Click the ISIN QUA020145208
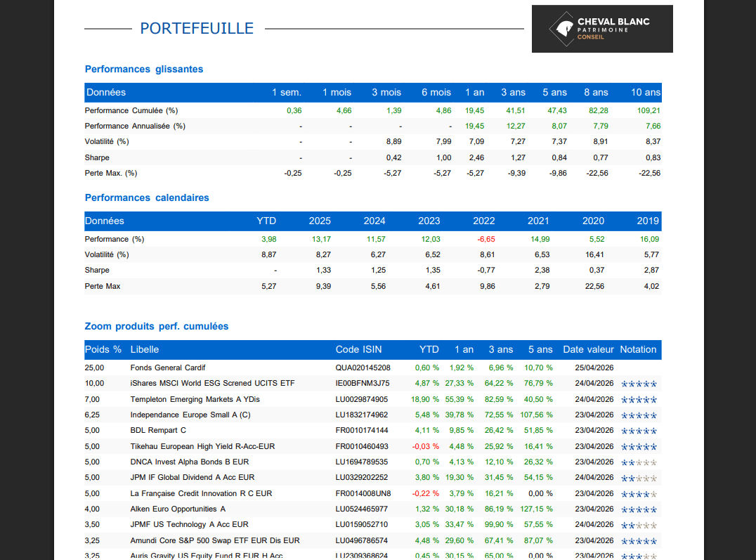Image resolution: width=756 pixels, height=560 pixels. coord(363,367)
